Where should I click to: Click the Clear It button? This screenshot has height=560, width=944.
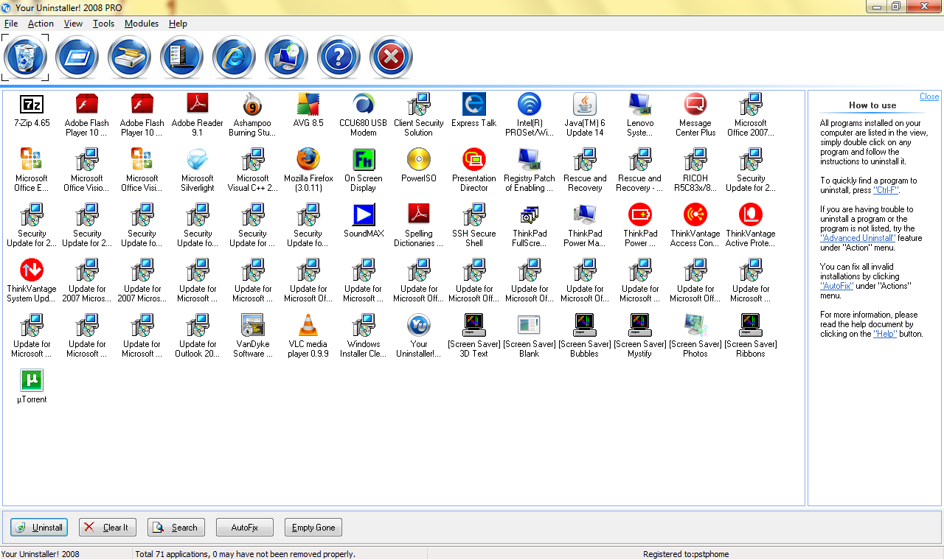[x=108, y=528]
